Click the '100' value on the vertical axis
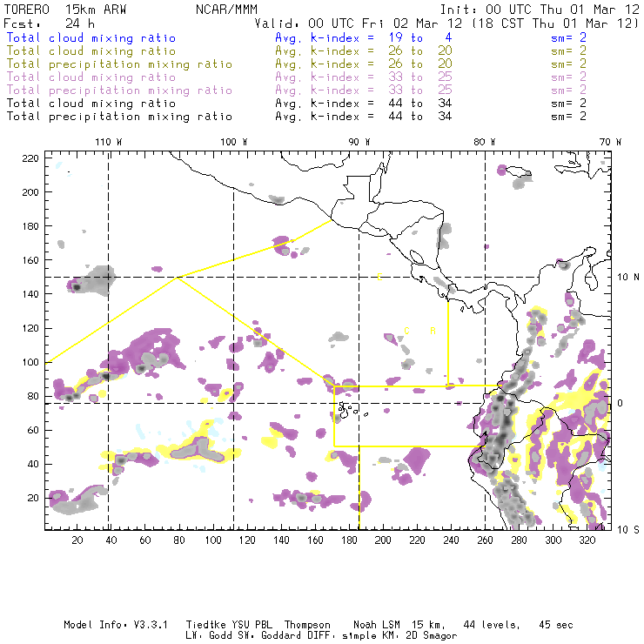Screen dimensions: 644x644 pyautogui.click(x=30, y=362)
